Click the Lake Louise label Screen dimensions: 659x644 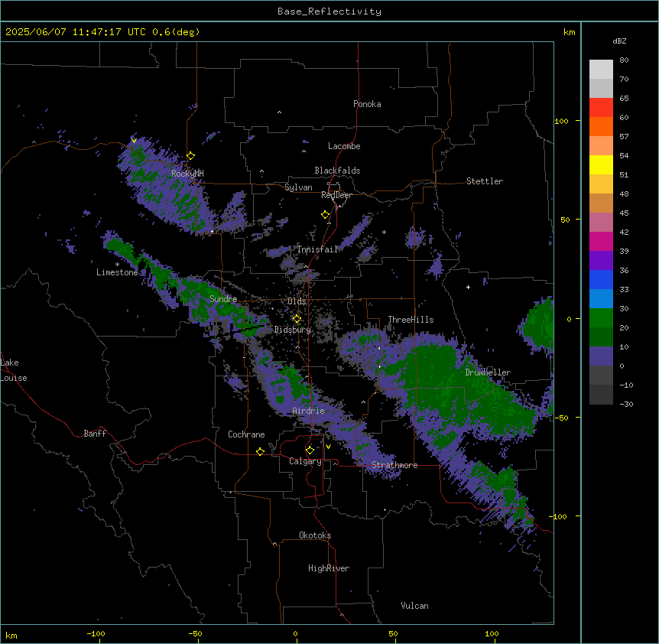(14, 370)
